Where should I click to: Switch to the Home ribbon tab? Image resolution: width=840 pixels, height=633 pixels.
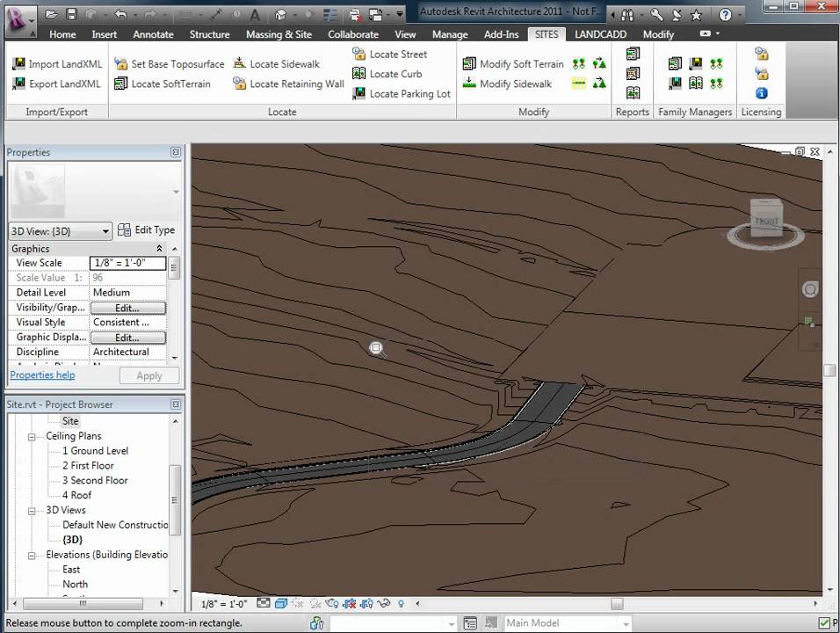62,34
